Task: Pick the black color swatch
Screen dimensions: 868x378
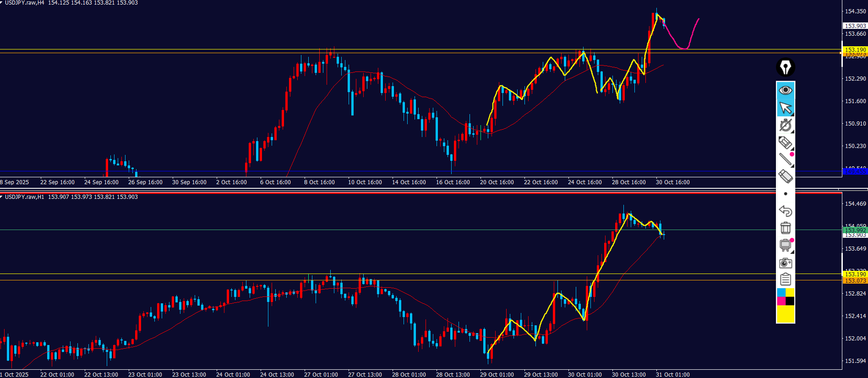Action: point(790,301)
